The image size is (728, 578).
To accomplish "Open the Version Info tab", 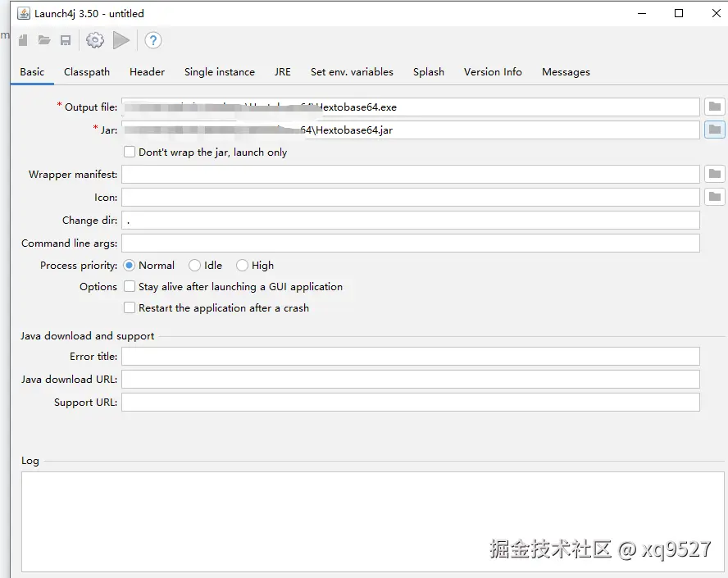I will coord(493,72).
